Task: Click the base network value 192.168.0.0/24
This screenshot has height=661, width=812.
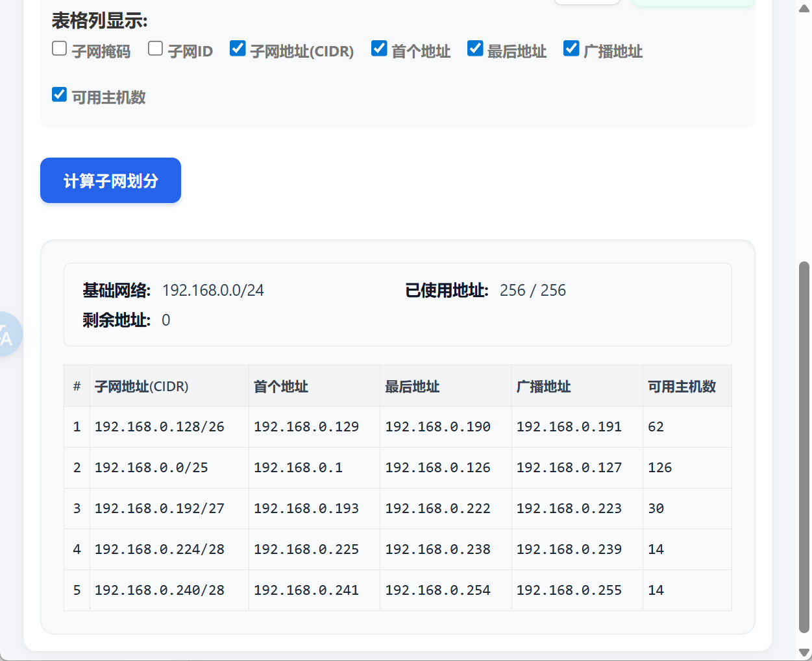Action: (213, 291)
